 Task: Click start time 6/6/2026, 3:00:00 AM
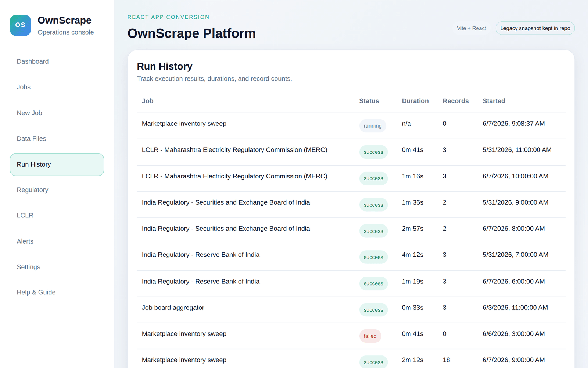click(x=514, y=334)
